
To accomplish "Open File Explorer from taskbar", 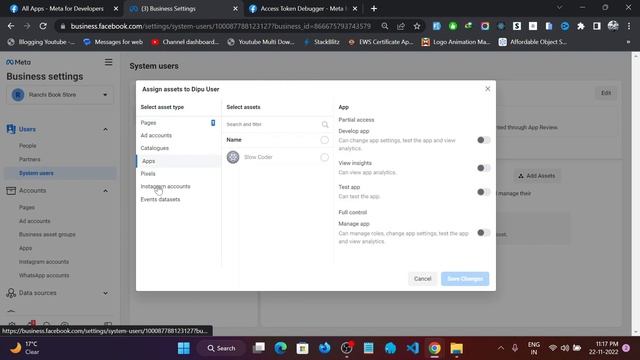I will [x=457, y=348].
